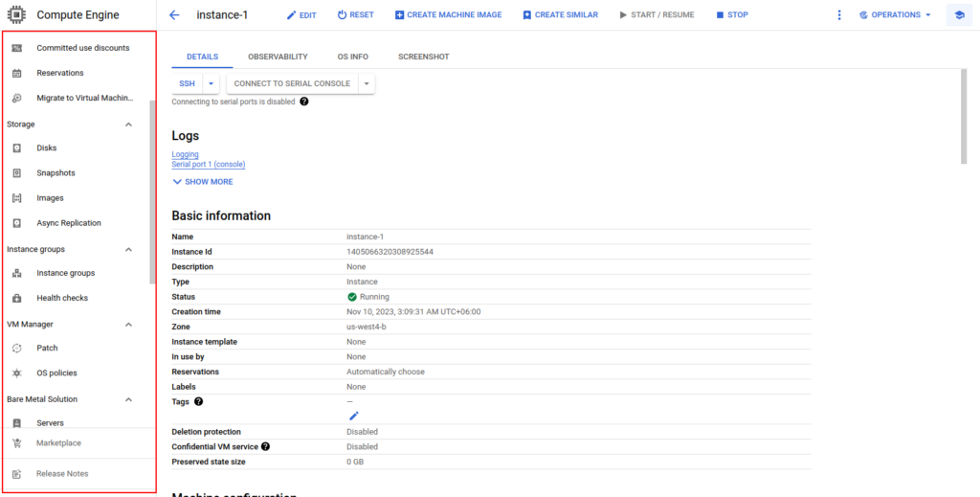The width and height of the screenshot is (980, 497).
Task: Open the learning graduation cap panel icon
Action: (959, 15)
